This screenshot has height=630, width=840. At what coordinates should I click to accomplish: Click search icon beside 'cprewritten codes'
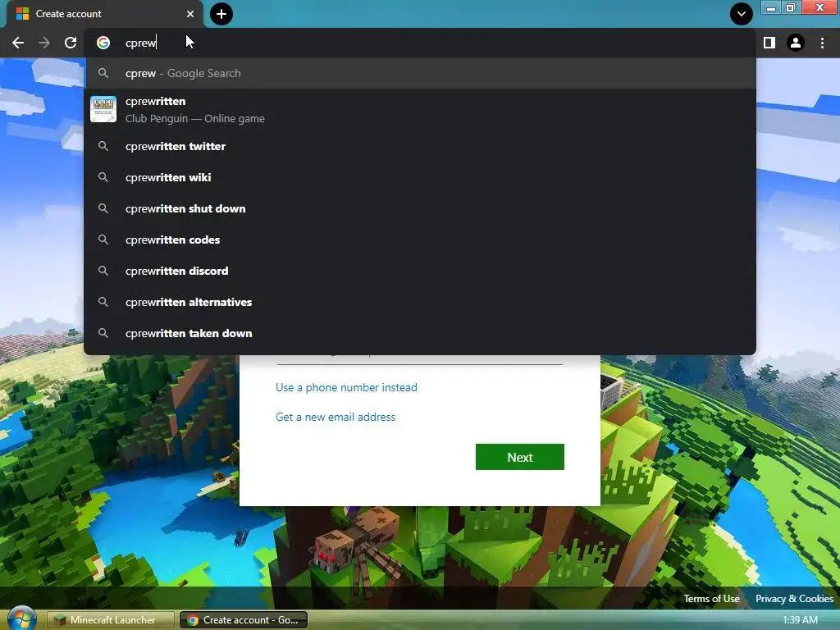(103, 240)
